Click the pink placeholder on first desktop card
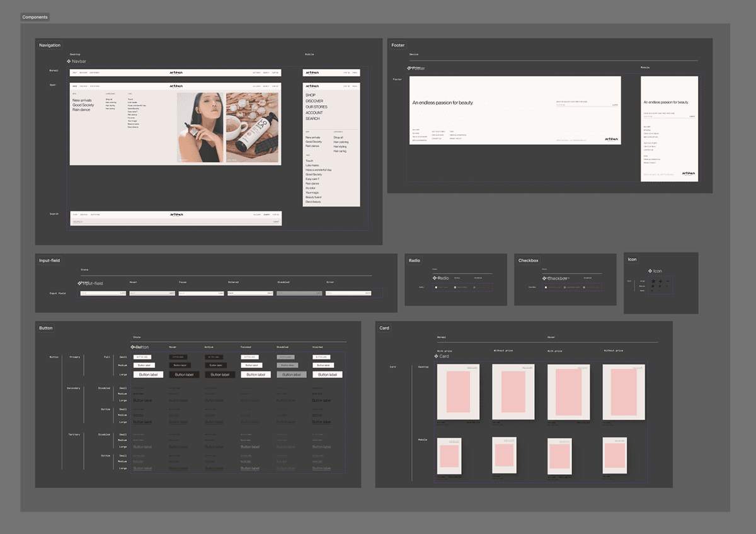The width and height of the screenshot is (756, 534). tap(458, 392)
